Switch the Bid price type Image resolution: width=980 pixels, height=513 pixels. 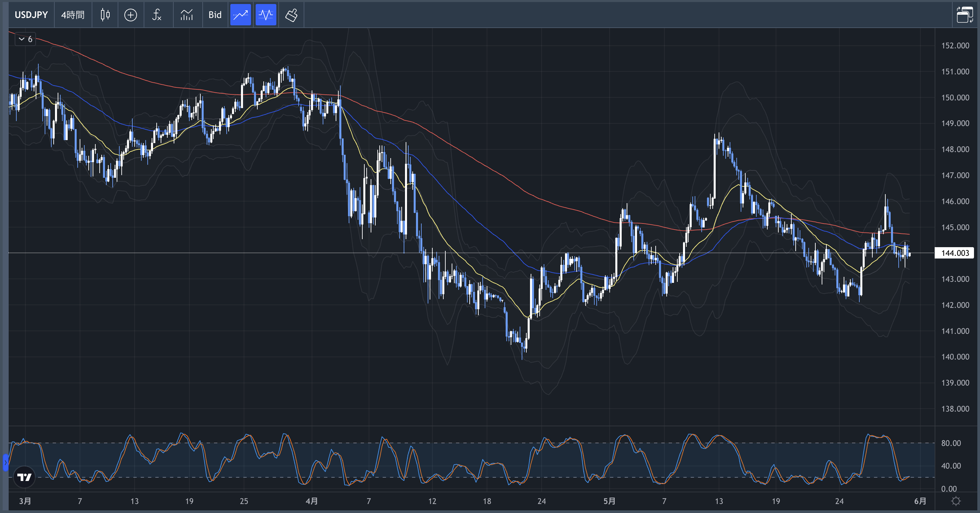pos(215,15)
